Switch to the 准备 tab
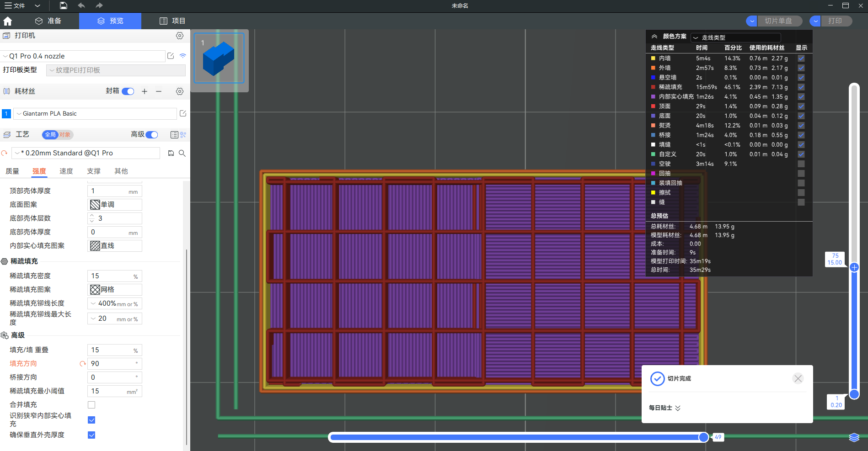The width and height of the screenshot is (868, 451). [x=48, y=21]
